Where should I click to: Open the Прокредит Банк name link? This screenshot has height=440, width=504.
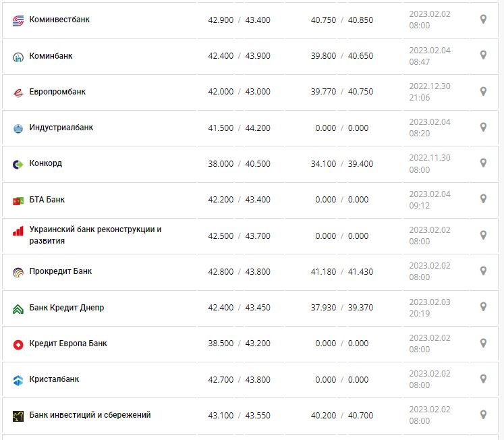coord(61,271)
